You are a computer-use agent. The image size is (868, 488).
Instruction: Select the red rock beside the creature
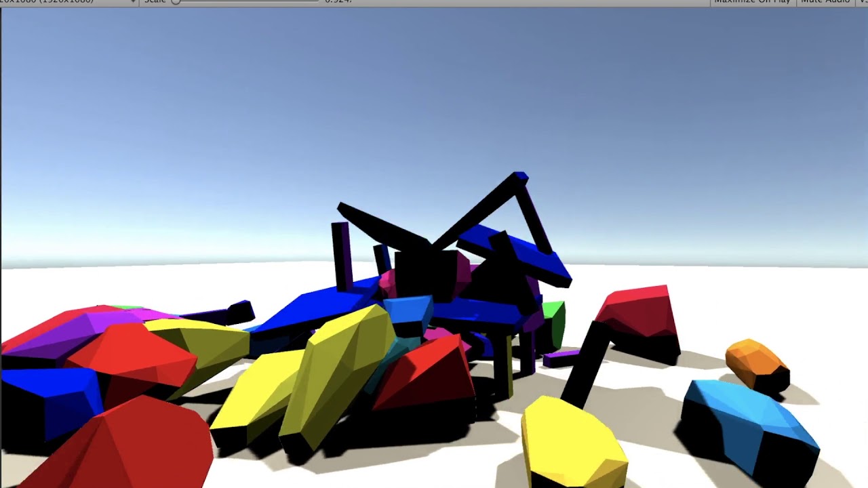point(637,312)
